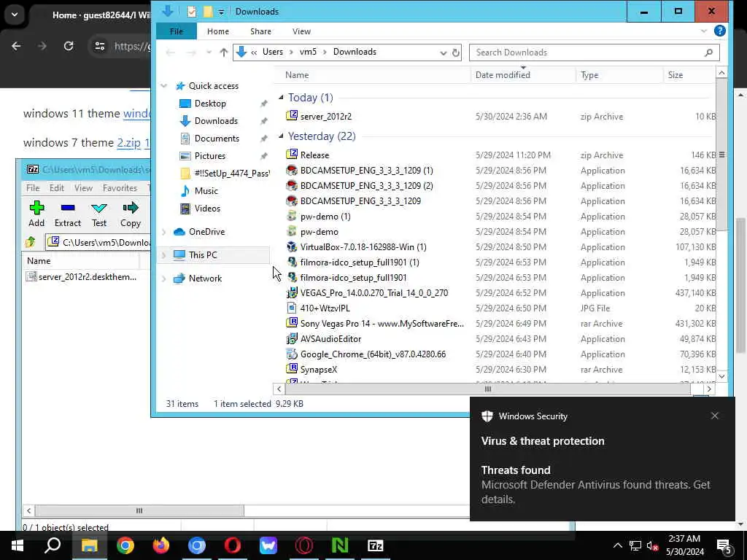Expand Explorer ribbon chevron
This screenshot has width=747, height=560.
coord(704,31)
